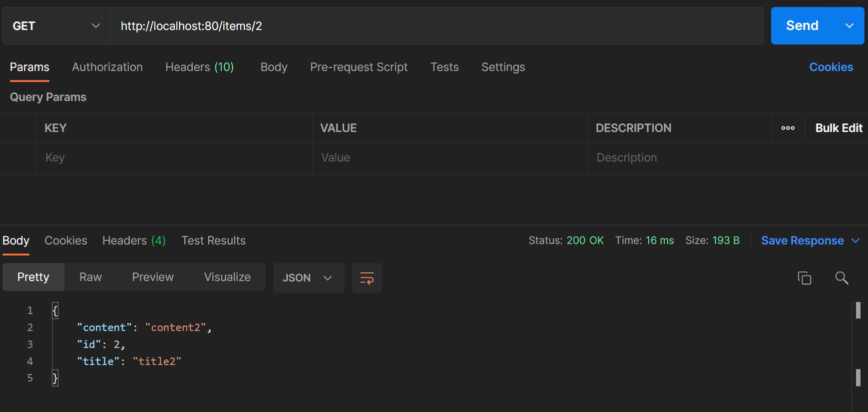
Task: Click line number 1 in the gutter
Action: (x=30, y=310)
